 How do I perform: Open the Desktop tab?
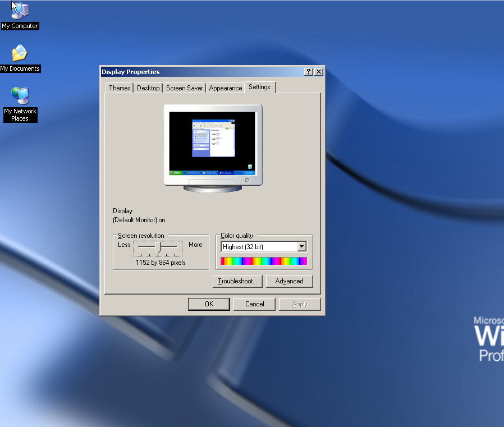click(148, 88)
